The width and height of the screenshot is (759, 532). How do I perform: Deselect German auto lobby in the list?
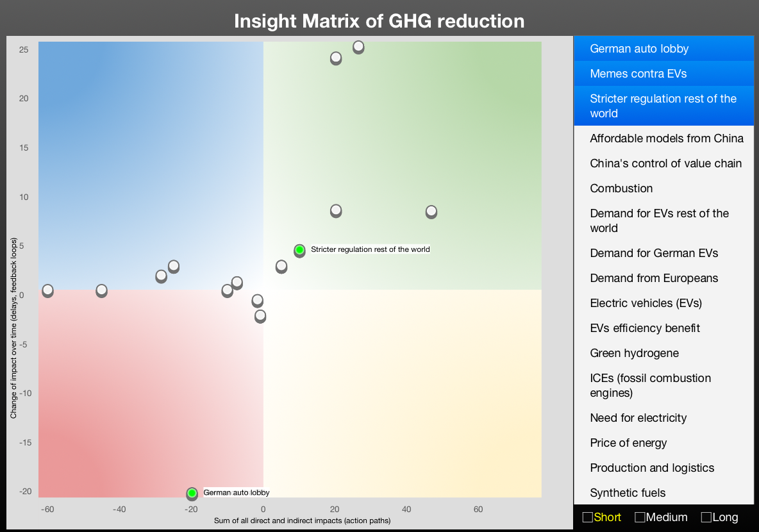pos(639,49)
